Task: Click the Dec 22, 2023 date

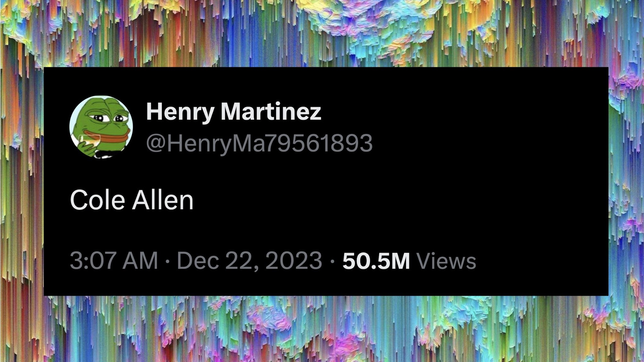Action: pos(250,261)
